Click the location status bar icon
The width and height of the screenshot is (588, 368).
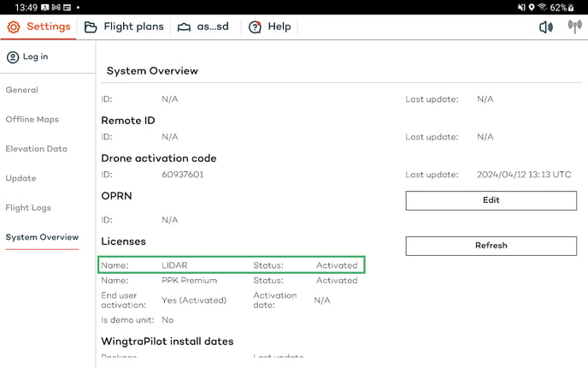(x=532, y=7)
